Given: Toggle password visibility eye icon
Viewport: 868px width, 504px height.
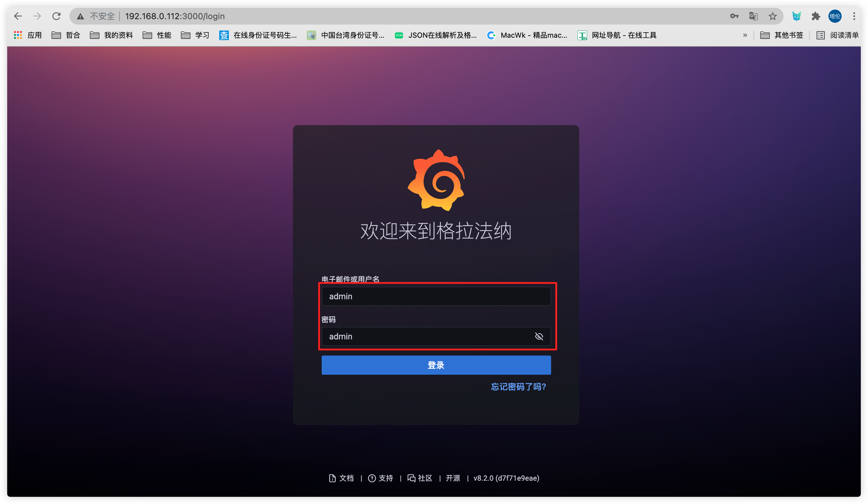Looking at the screenshot, I should [539, 336].
